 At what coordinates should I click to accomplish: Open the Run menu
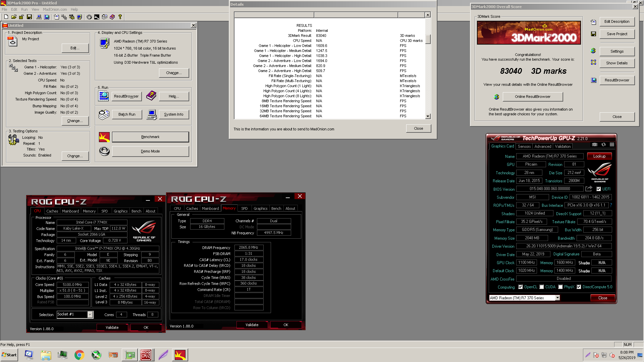(x=24, y=9)
